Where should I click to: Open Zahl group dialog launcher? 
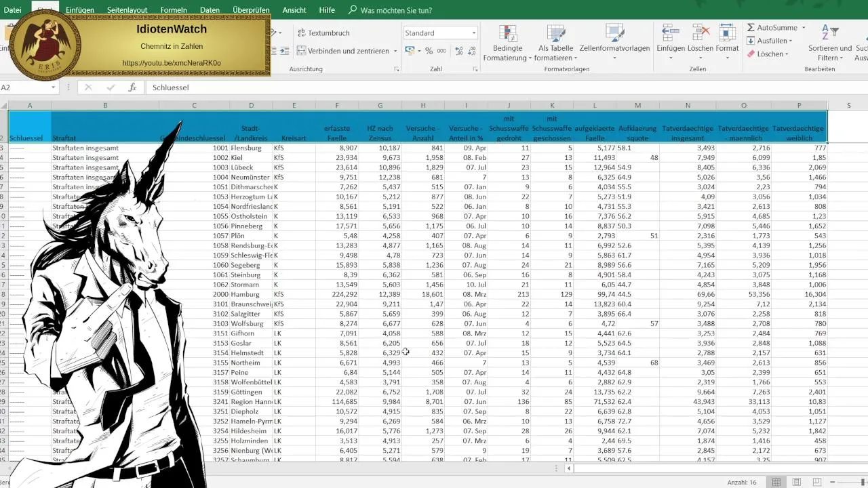476,70
